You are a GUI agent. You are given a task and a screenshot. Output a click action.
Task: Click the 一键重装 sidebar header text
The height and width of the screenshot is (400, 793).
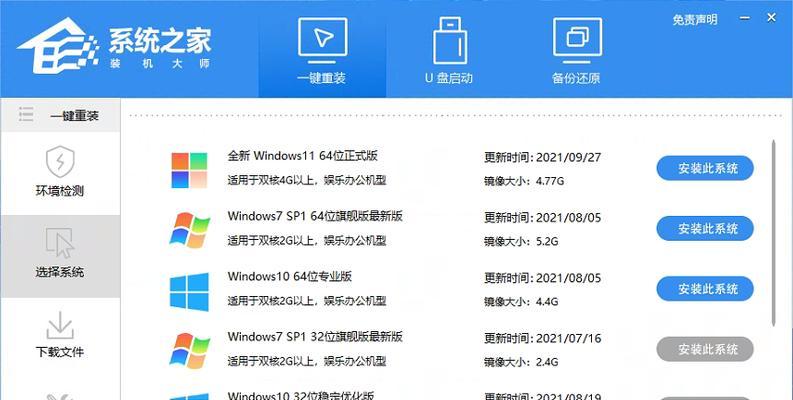click(74, 116)
